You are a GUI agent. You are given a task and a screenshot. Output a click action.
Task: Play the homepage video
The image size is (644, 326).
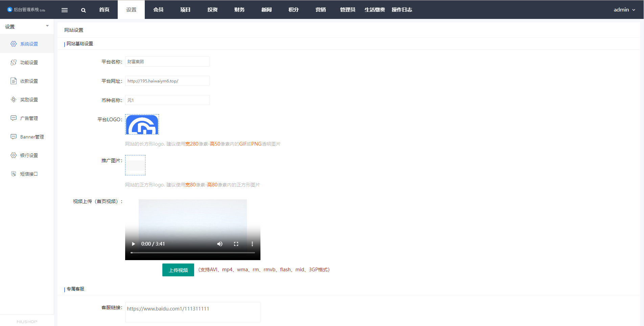133,244
